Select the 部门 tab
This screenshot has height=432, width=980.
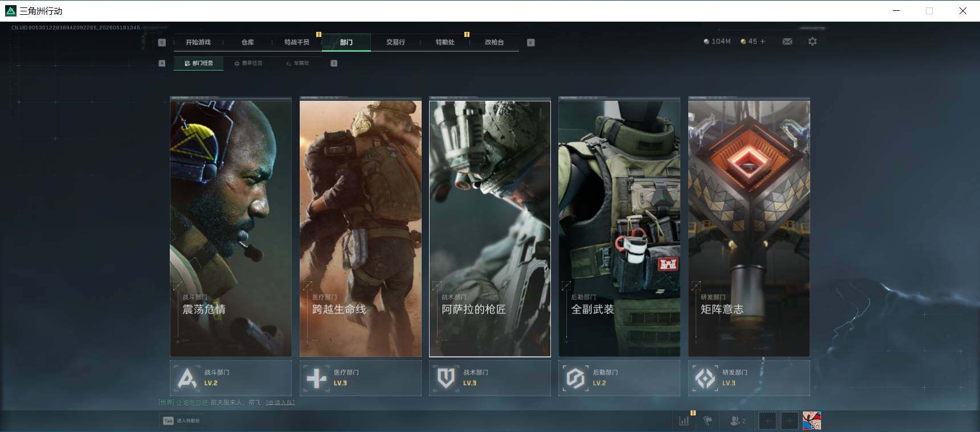pyautogui.click(x=346, y=42)
